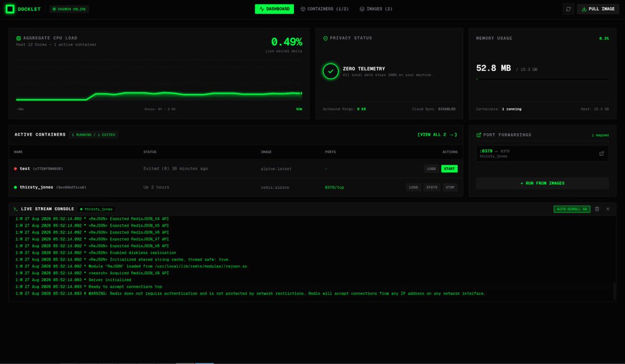Click the 'Containers: 1 running' text
The width and height of the screenshot is (625, 364).
[498, 109]
